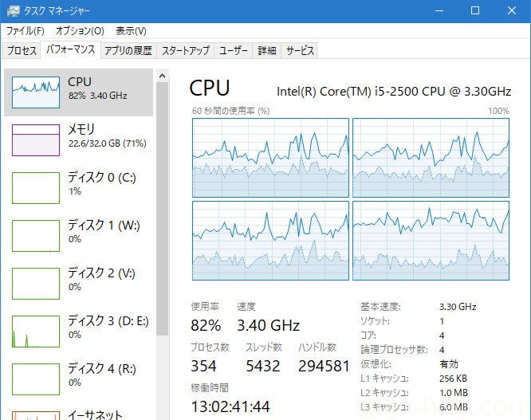This screenshot has width=531, height=420.
Task: Click the 仮想化 value 有効
Action: coord(449,364)
